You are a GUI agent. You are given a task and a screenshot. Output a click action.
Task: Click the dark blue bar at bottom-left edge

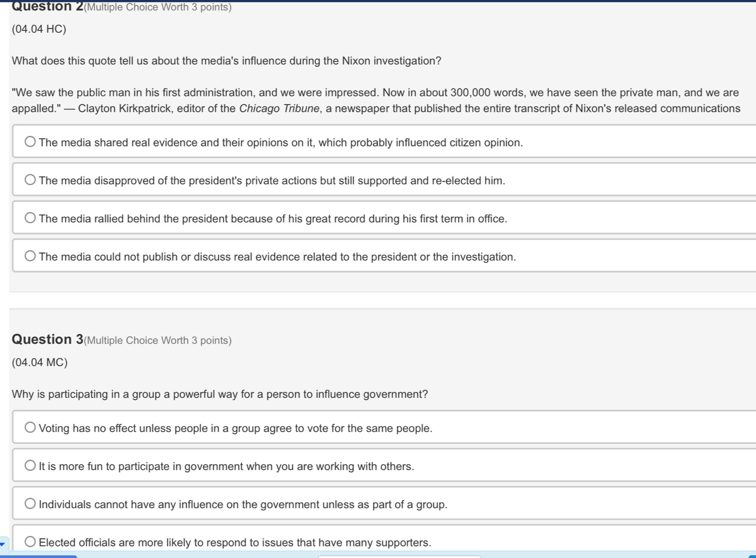point(38,557)
